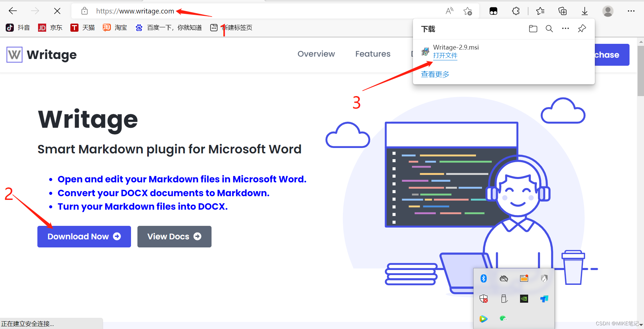
Task: Search downloads with the magnifier icon
Action: [549, 29]
